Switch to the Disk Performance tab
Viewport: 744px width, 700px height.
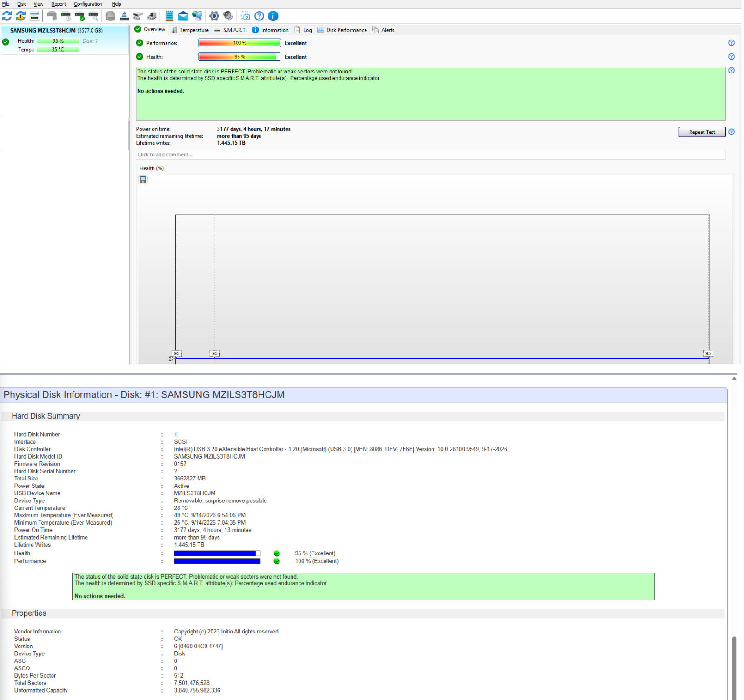[342, 30]
